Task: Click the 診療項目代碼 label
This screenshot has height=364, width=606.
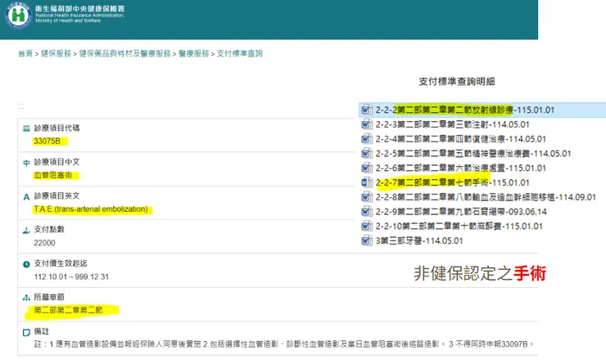Action: click(x=57, y=128)
